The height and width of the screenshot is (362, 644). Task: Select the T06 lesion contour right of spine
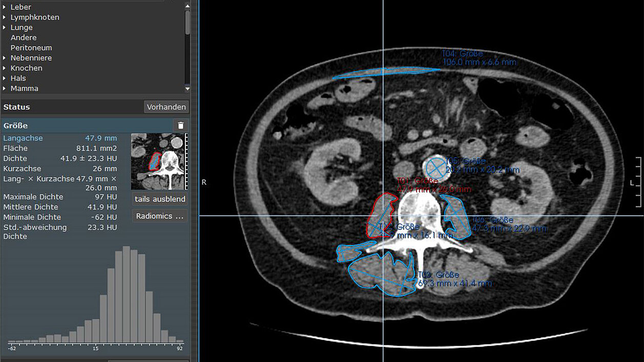[459, 220]
